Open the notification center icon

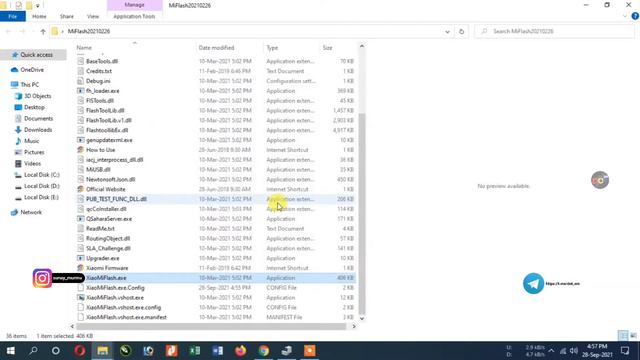point(625,351)
